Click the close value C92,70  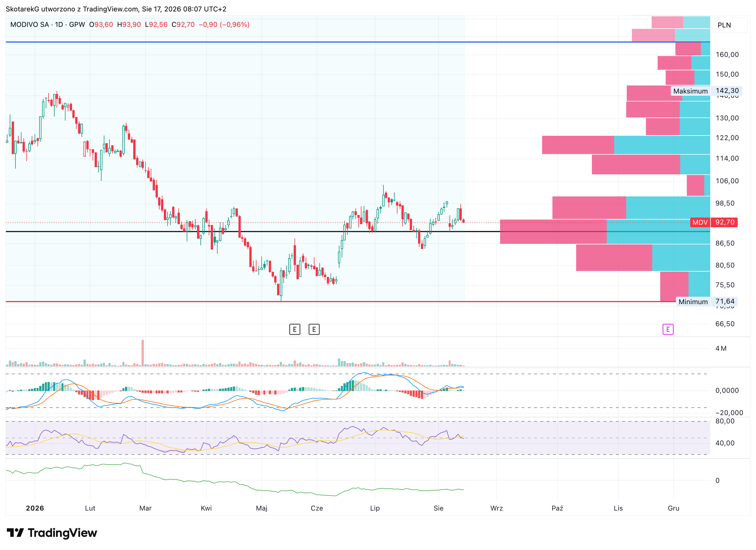tap(183, 24)
